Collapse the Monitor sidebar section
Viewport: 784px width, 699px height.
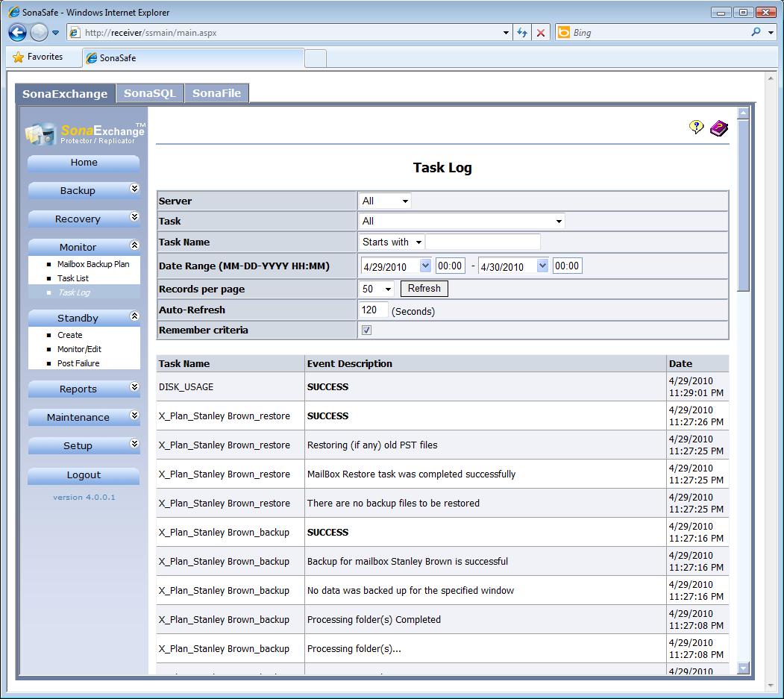[x=134, y=245]
